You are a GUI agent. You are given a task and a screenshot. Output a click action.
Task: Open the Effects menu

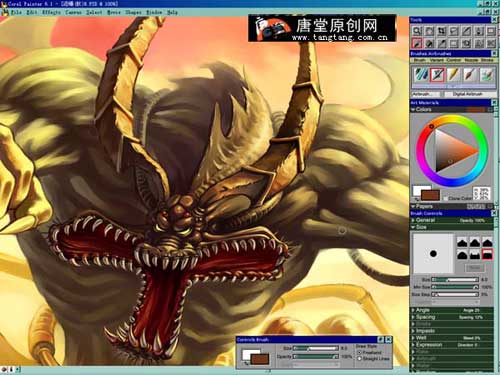(51, 12)
